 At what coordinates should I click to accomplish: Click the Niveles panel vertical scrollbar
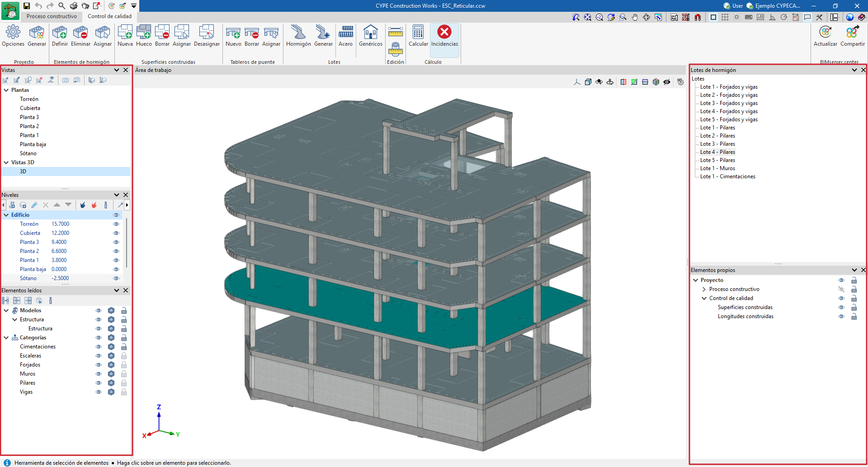(x=127, y=242)
